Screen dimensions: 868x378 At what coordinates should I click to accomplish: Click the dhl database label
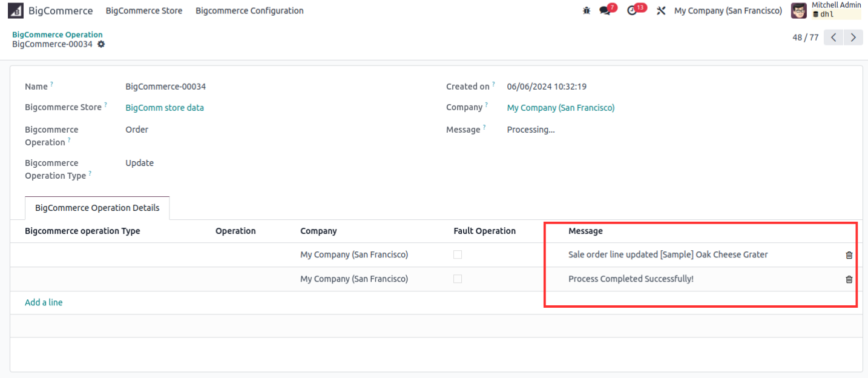(827, 15)
